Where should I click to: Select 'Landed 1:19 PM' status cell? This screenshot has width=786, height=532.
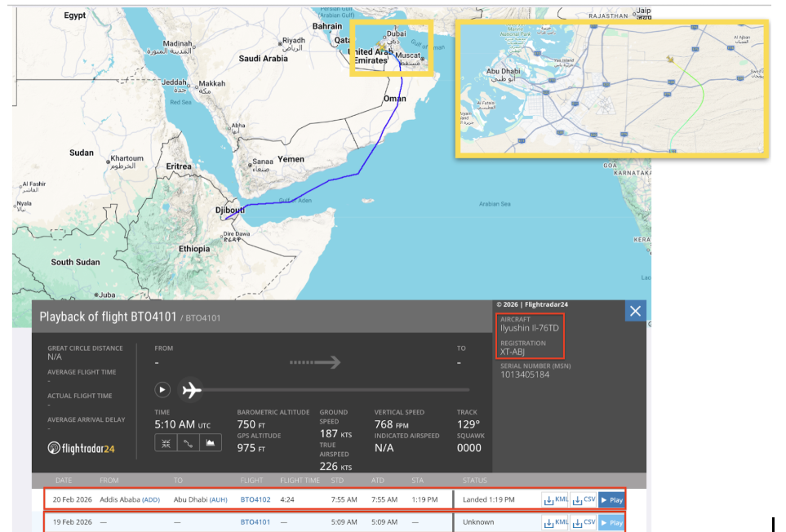pos(489,499)
